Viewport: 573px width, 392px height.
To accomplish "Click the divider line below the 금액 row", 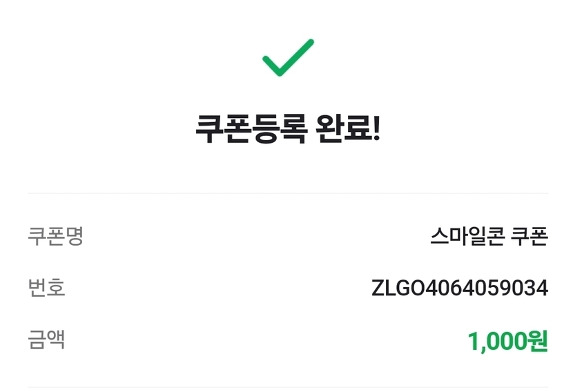I will click(x=288, y=387).
